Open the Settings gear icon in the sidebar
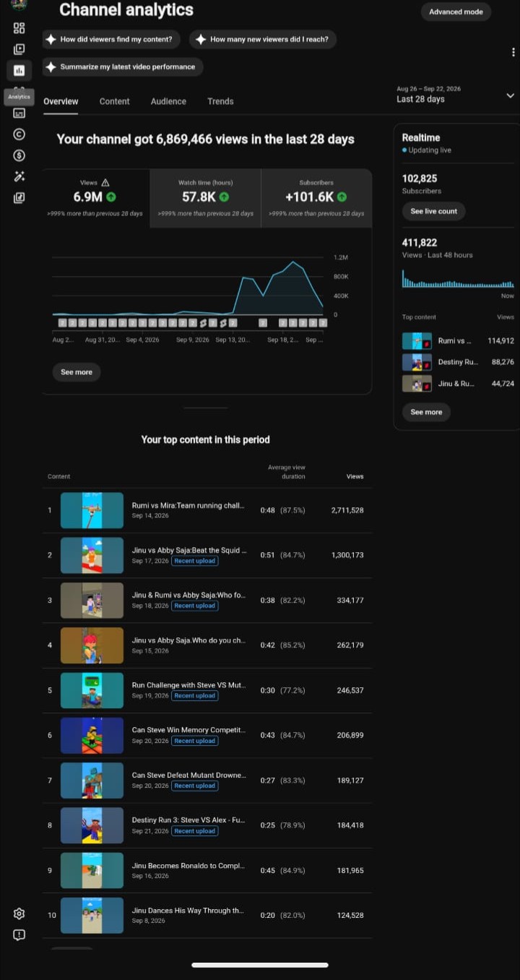The width and height of the screenshot is (520, 980). tap(19, 914)
